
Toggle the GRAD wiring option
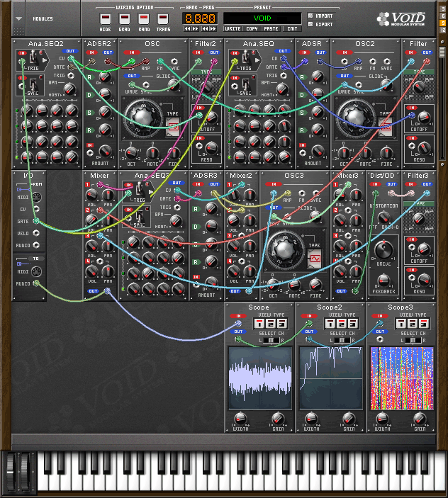point(124,19)
